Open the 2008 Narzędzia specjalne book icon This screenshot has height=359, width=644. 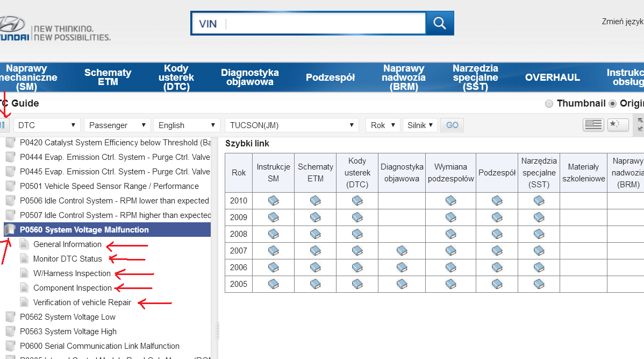[x=539, y=234]
